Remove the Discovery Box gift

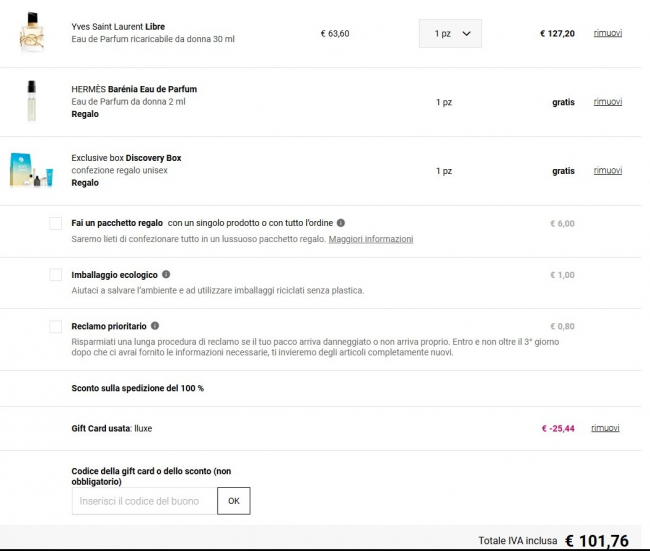click(x=608, y=170)
